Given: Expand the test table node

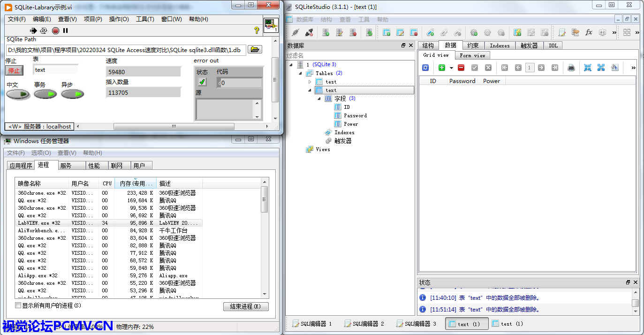Looking at the screenshot, I should pyautogui.click(x=310, y=82).
